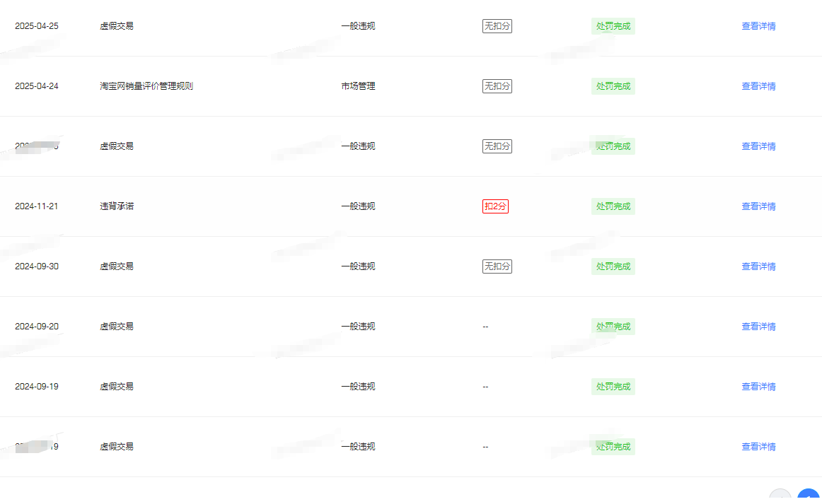Click the 淘宝网销量评价管理规则 entry

click(x=146, y=86)
